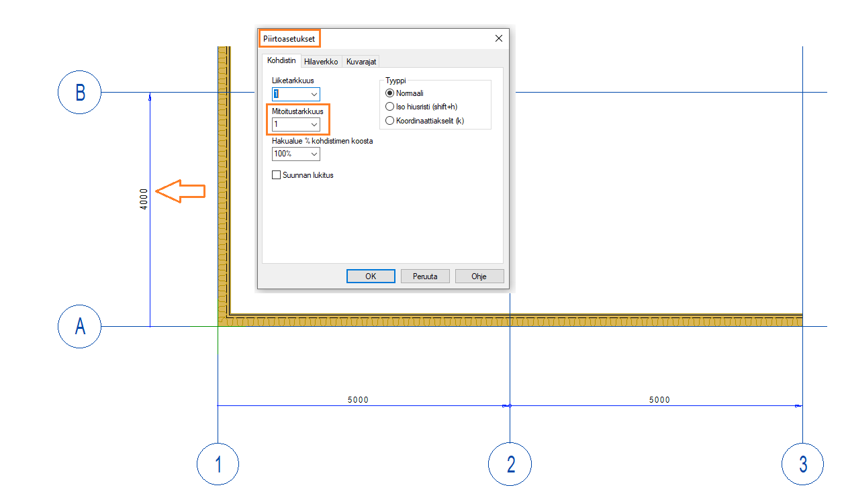Open help via Ohje button
Viewport: 842px width, 504px height.
click(x=479, y=276)
